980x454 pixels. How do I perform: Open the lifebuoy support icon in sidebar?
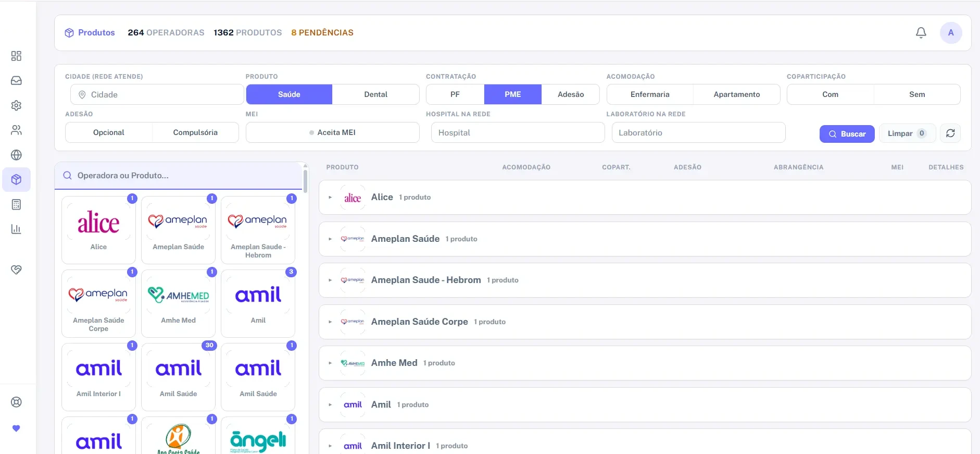[16, 402]
